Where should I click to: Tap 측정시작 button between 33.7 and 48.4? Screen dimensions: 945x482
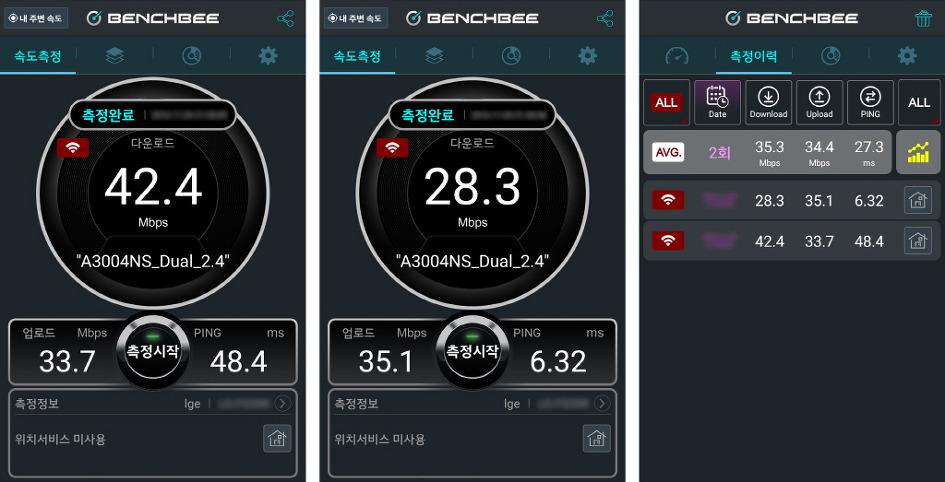[152, 351]
